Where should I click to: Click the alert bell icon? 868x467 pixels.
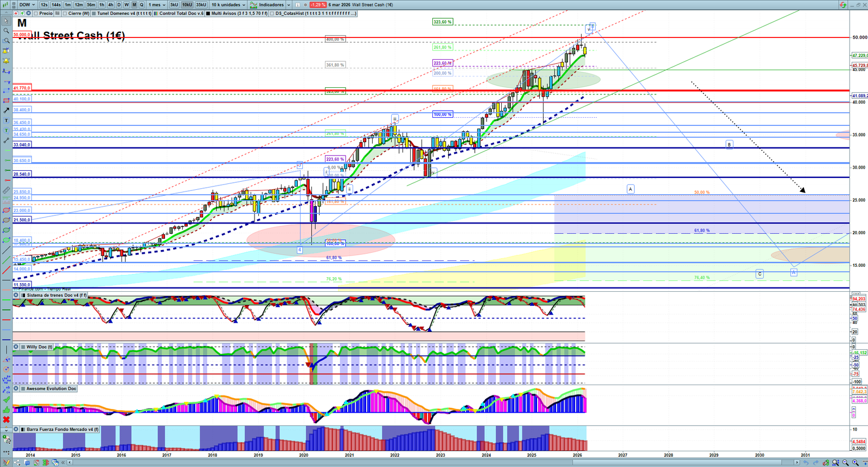pos(6,61)
